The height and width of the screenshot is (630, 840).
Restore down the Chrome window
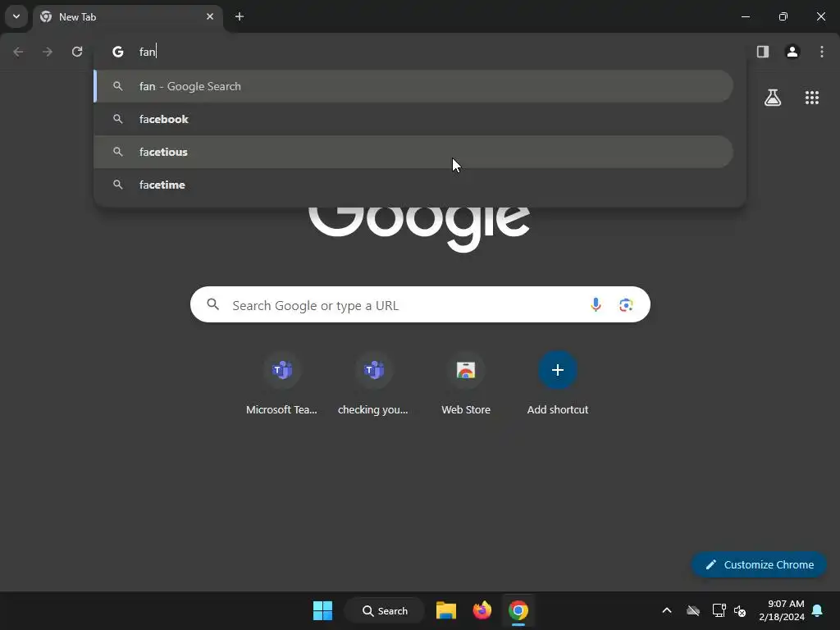[x=783, y=16]
